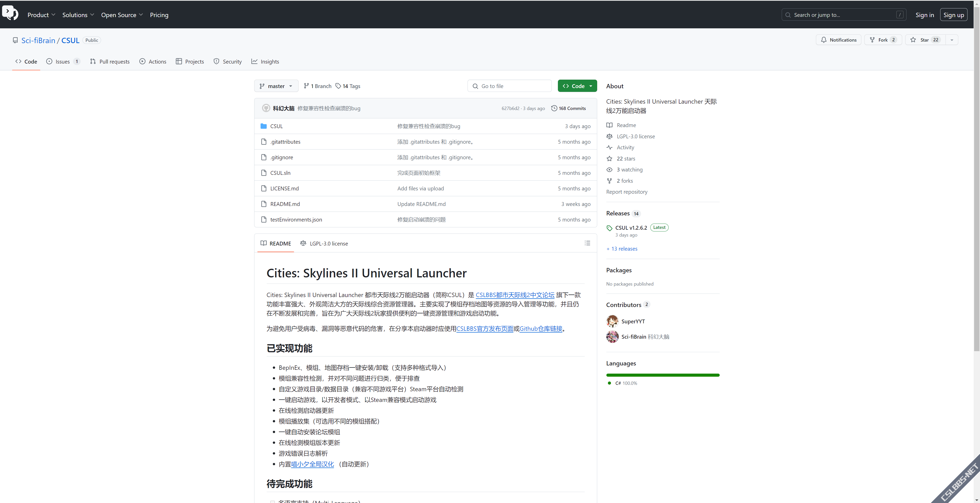Screen dimensions: 980x503
Task: Open Github仓库链接 link in README
Action: click(541, 329)
